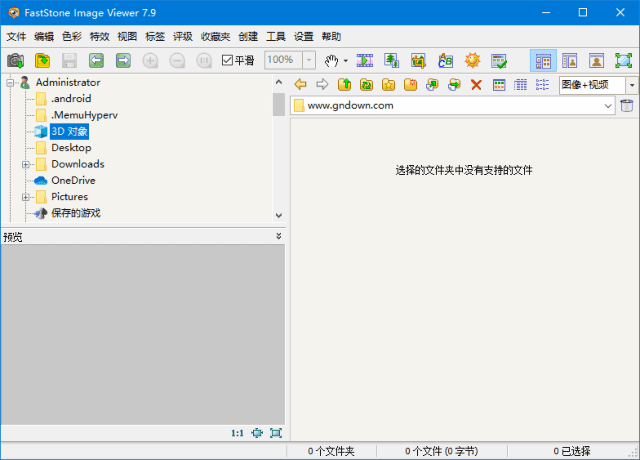Click the previous image green arrow
This screenshot has width=640, height=460.
[x=97, y=60]
